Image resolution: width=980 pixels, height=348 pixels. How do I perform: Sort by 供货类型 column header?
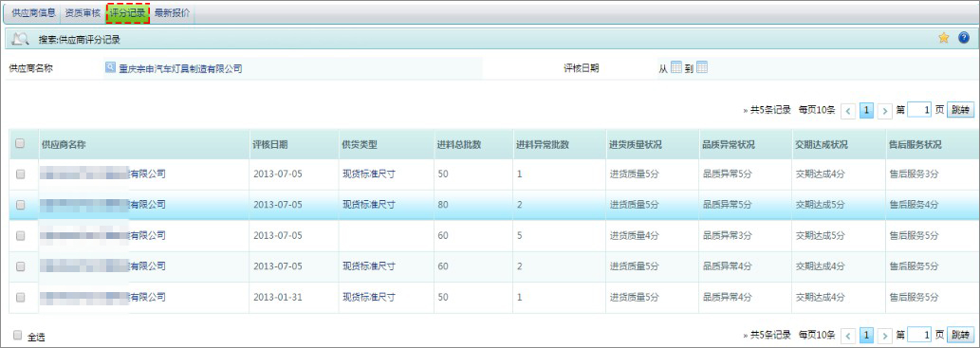tap(360, 144)
